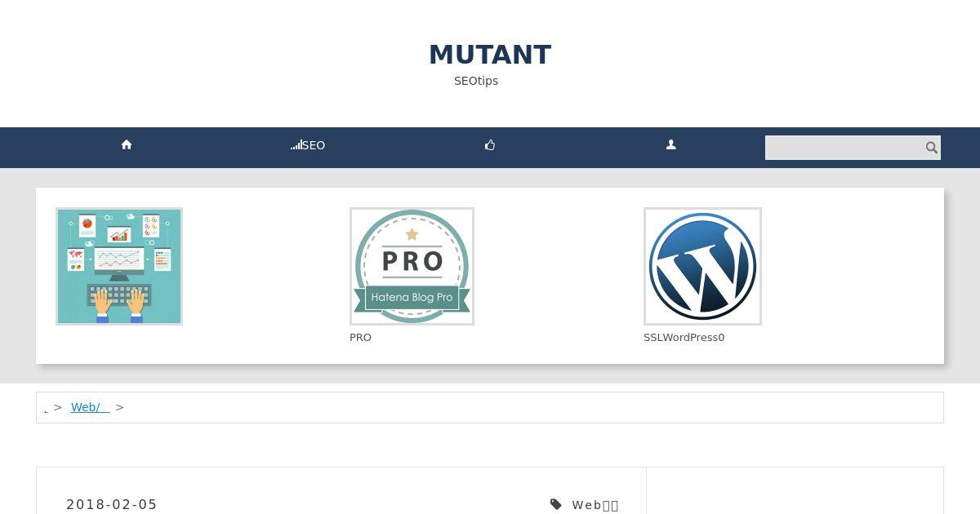Go to the MUTANT blog title
This screenshot has width=980, height=514.
pyautogui.click(x=490, y=55)
